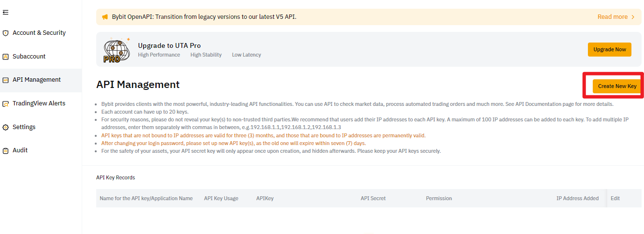The image size is (644, 234).
Task: Click the UTA Pro globe logo
Action: pos(117,50)
